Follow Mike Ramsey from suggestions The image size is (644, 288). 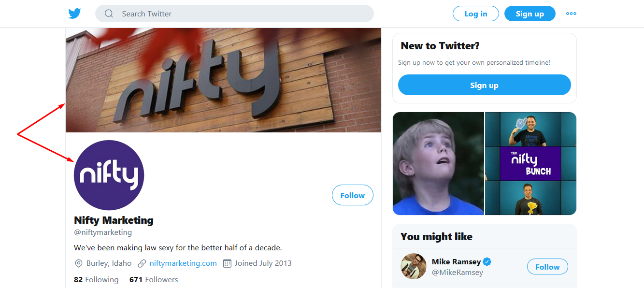pos(547,267)
